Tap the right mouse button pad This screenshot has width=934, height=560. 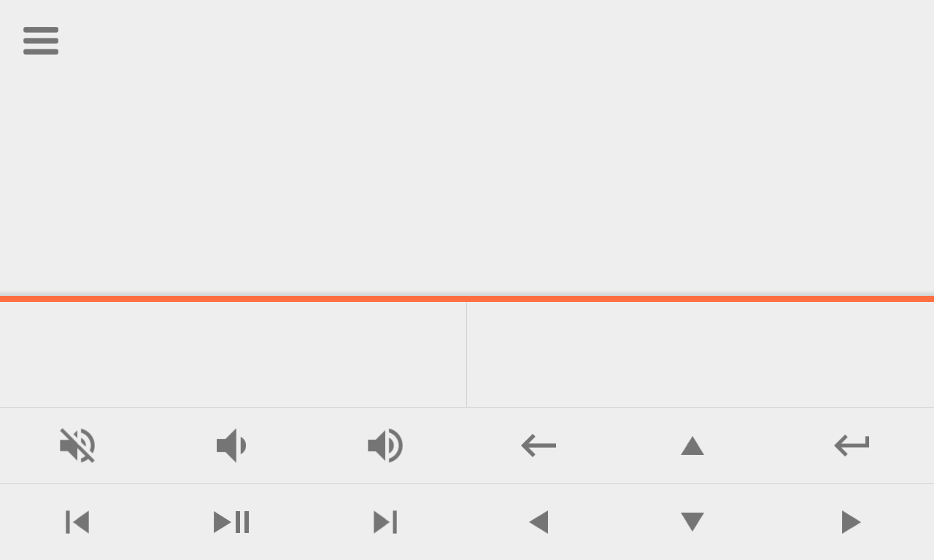[x=700, y=354]
